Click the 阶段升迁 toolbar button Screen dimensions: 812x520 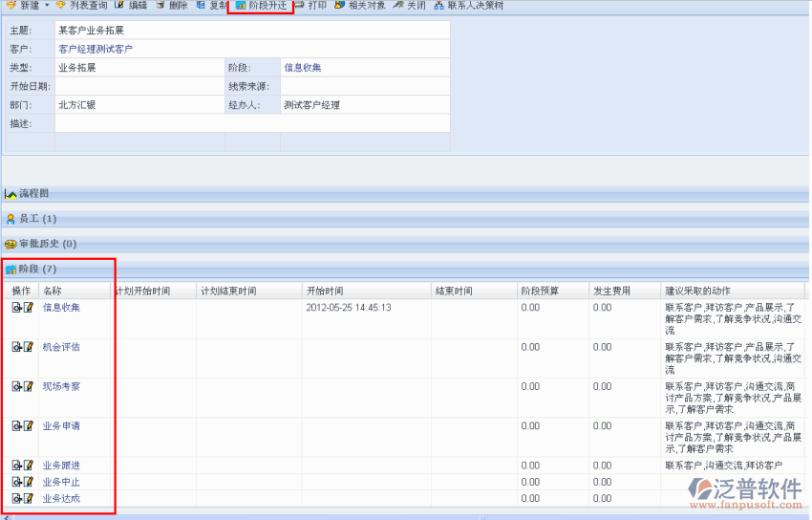click(260, 6)
